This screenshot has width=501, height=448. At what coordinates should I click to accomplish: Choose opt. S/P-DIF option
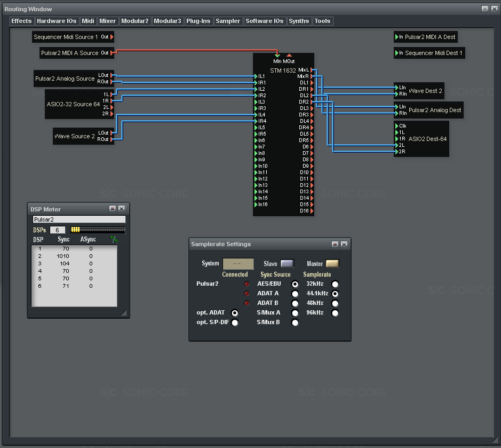[235, 323]
